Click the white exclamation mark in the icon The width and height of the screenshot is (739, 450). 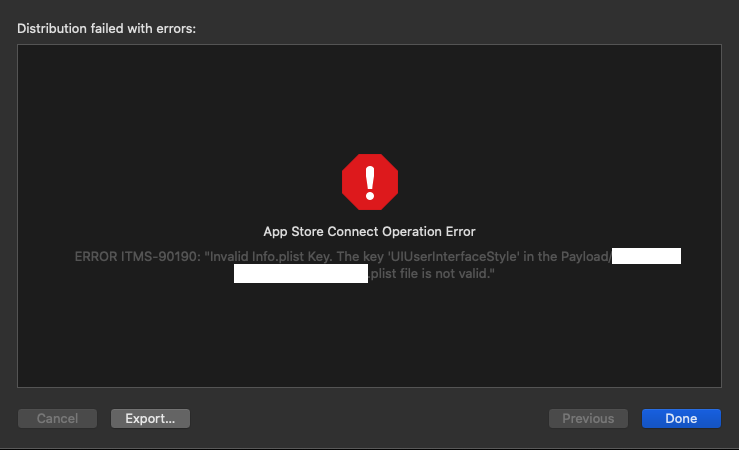click(x=369, y=181)
